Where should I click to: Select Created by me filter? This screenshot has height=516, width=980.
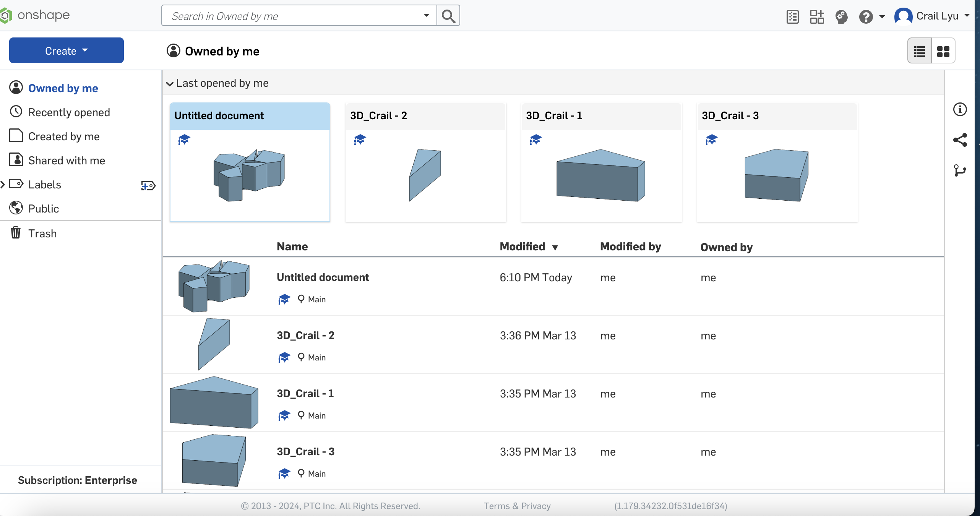pos(64,136)
